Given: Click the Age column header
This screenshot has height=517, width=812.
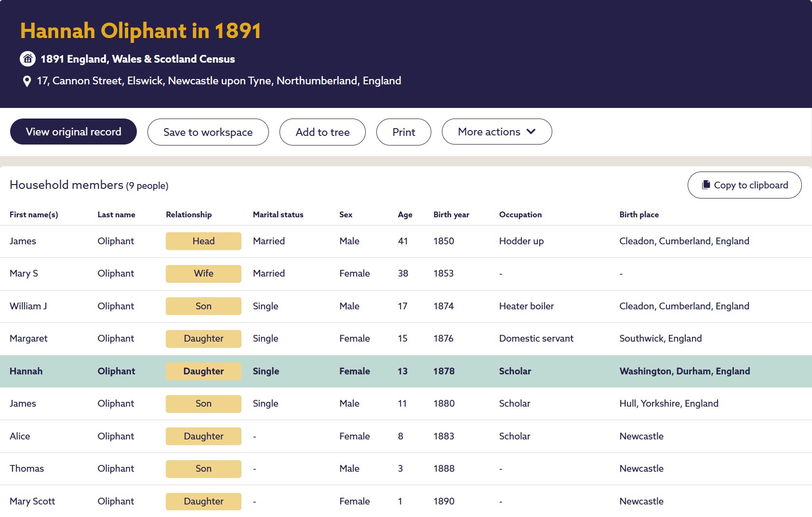Looking at the screenshot, I should 405,214.
